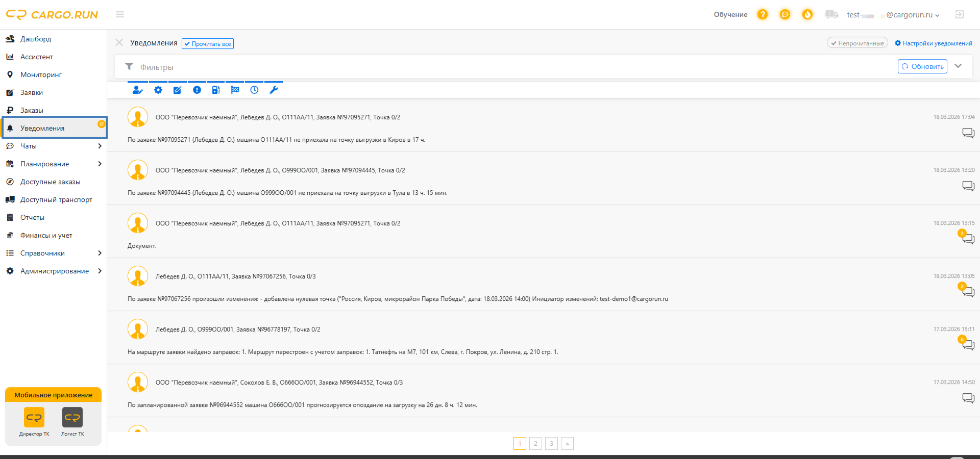Open the user-edit notification category tab
980x459 pixels.
[x=137, y=90]
